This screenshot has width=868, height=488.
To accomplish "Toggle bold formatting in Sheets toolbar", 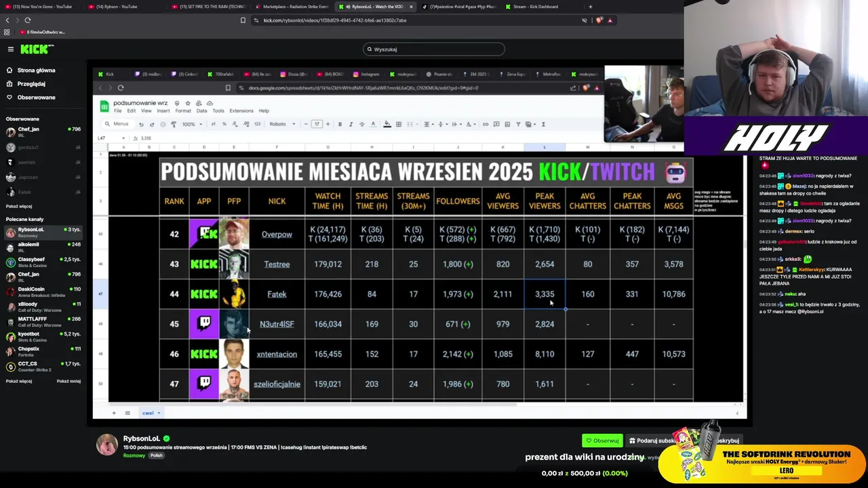I will pyautogui.click(x=340, y=124).
